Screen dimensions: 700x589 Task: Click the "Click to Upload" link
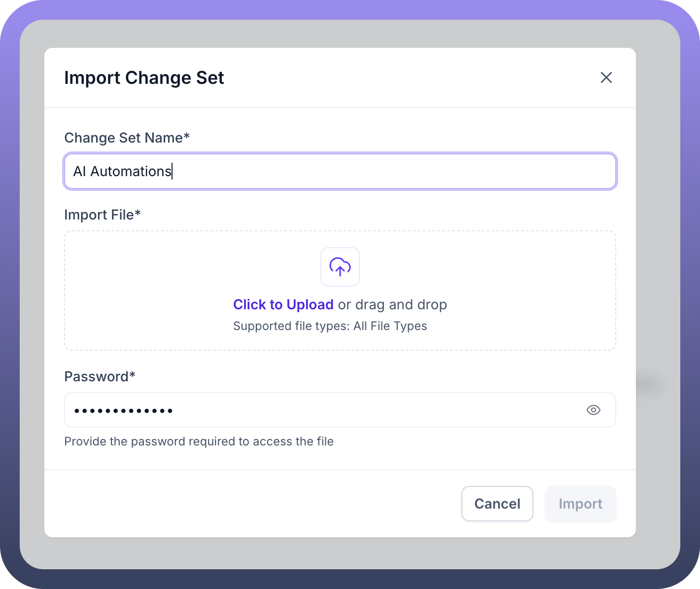283,304
